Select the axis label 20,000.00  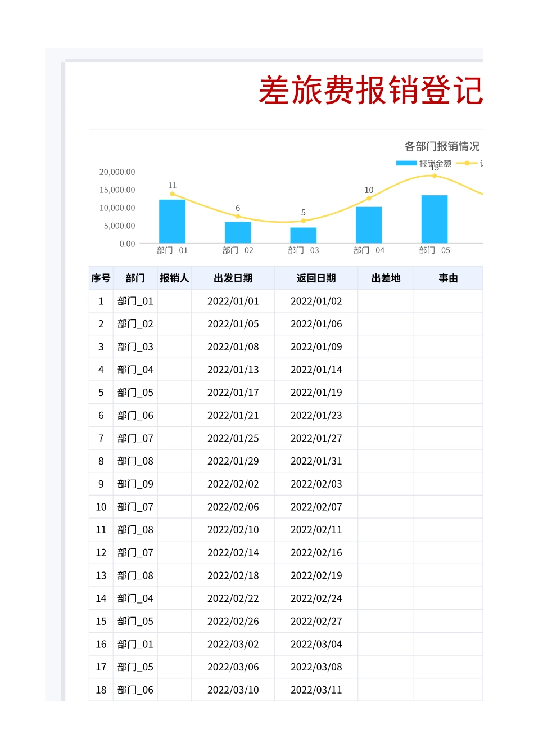(x=118, y=173)
